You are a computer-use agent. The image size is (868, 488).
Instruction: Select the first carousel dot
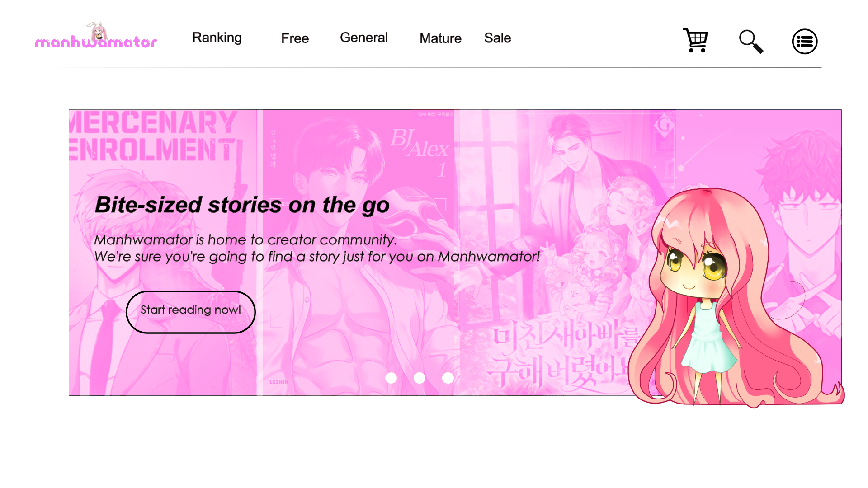pos(391,378)
